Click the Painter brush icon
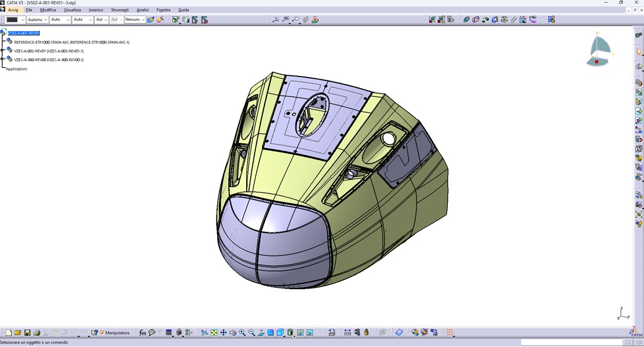The height and width of the screenshot is (347, 644). 151,19
